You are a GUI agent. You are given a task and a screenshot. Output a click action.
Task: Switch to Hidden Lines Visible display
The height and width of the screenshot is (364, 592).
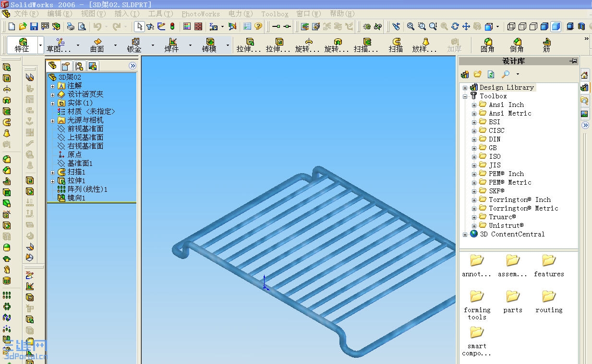523,26
